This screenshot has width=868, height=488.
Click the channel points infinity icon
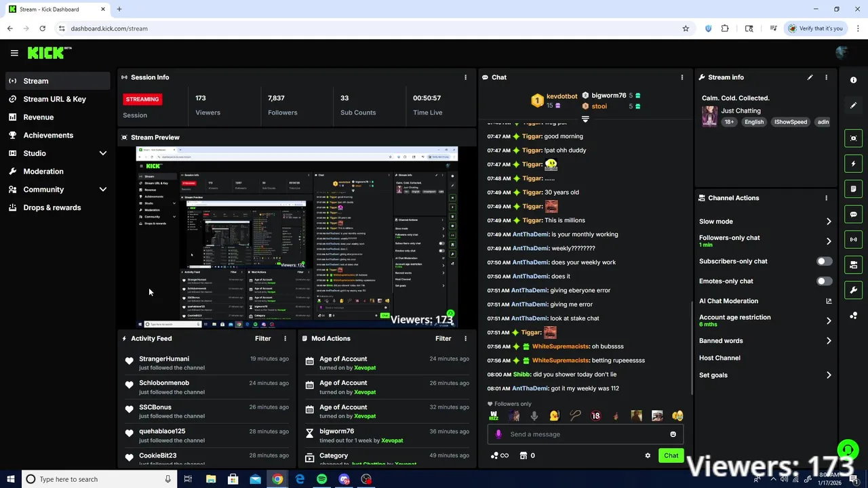[x=500, y=455]
